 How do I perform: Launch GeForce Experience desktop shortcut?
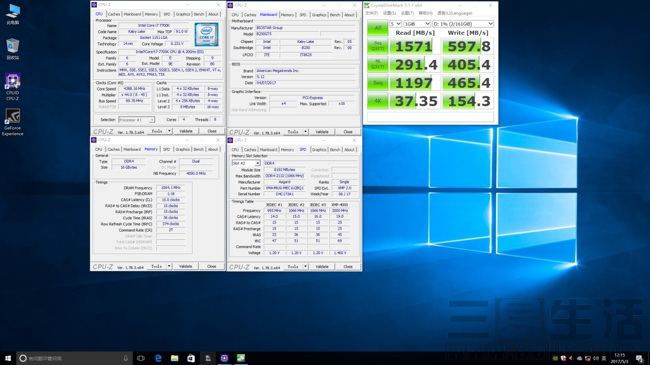coord(13,122)
